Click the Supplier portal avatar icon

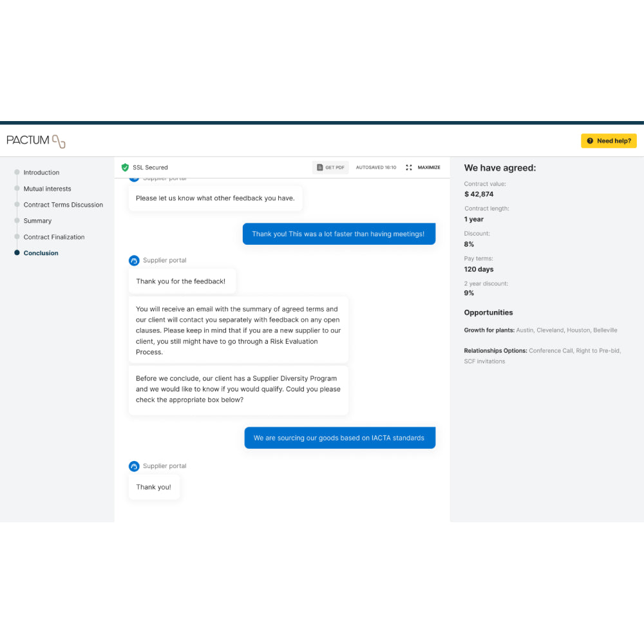point(134,260)
